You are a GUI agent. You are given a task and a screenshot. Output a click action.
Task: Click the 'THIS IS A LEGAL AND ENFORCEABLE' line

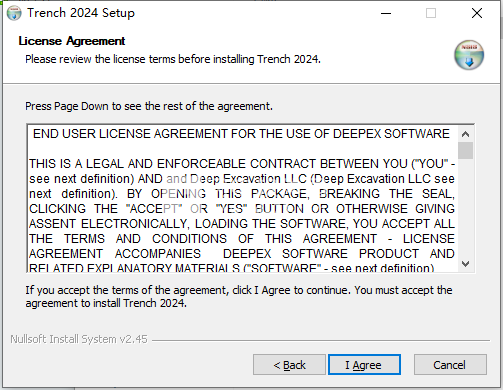242,164
